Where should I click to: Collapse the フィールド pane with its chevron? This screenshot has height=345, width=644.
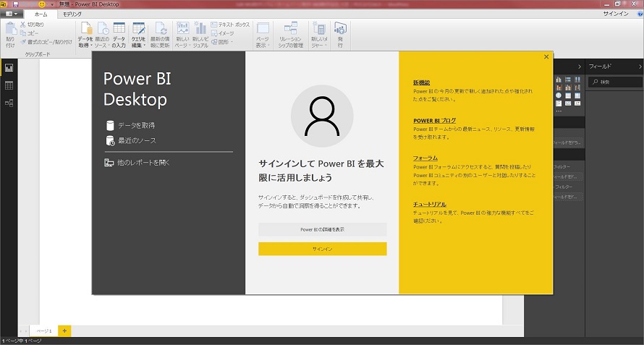coord(640,67)
